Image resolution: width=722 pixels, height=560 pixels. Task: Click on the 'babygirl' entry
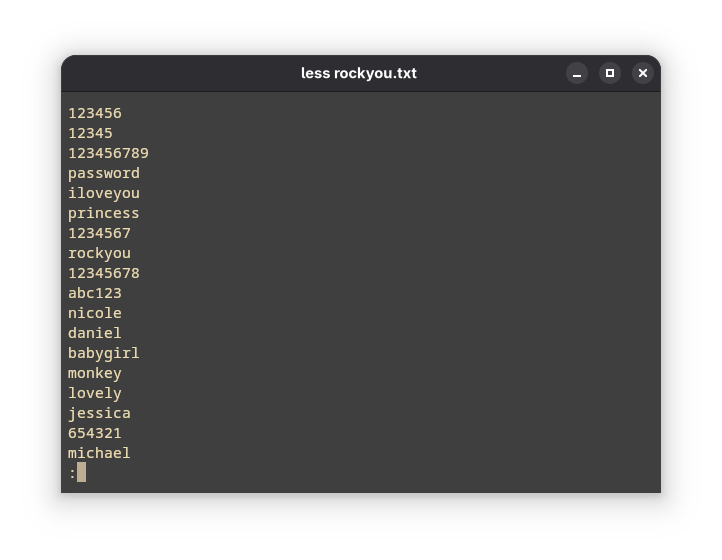(104, 353)
